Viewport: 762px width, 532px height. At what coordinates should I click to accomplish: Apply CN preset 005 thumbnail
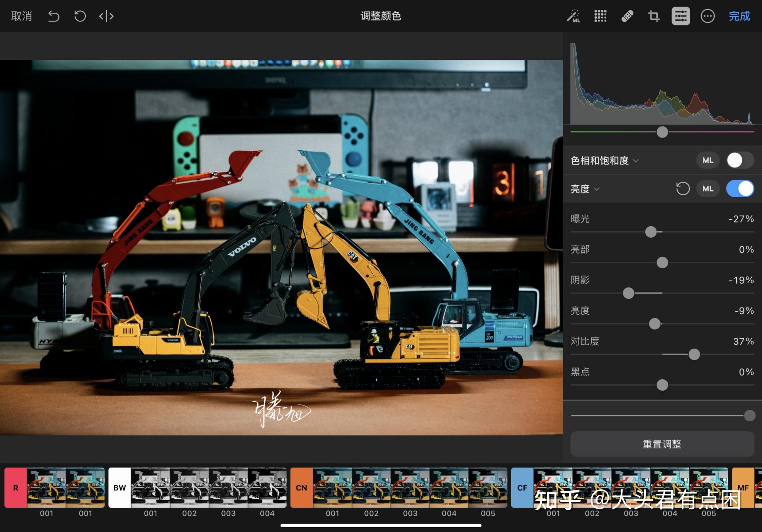488,488
